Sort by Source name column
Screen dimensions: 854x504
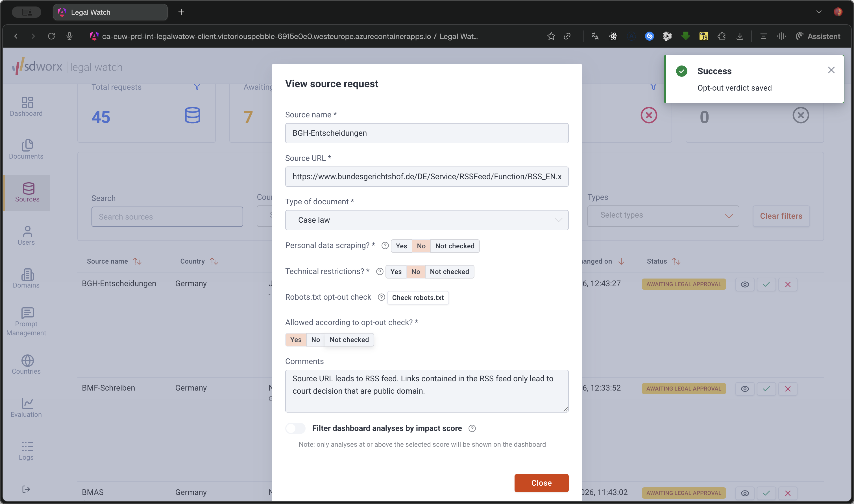(x=137, y=261)
